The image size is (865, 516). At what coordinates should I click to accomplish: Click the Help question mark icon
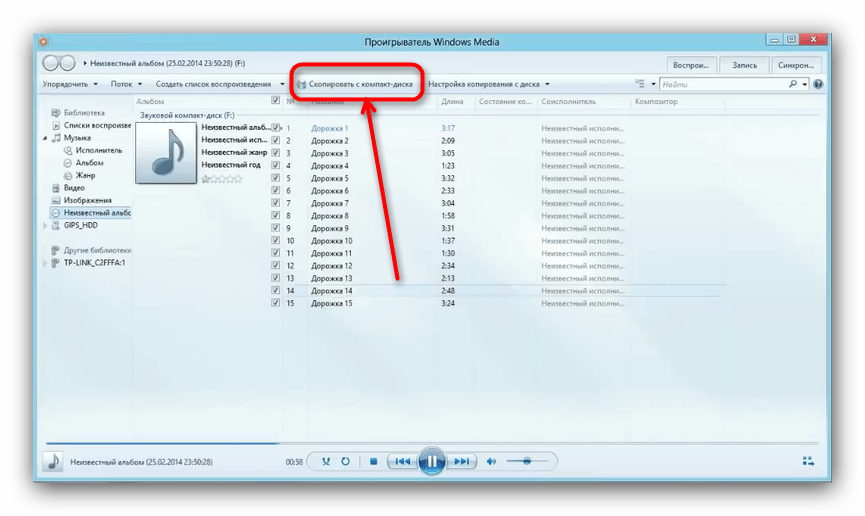coord(818,84)
